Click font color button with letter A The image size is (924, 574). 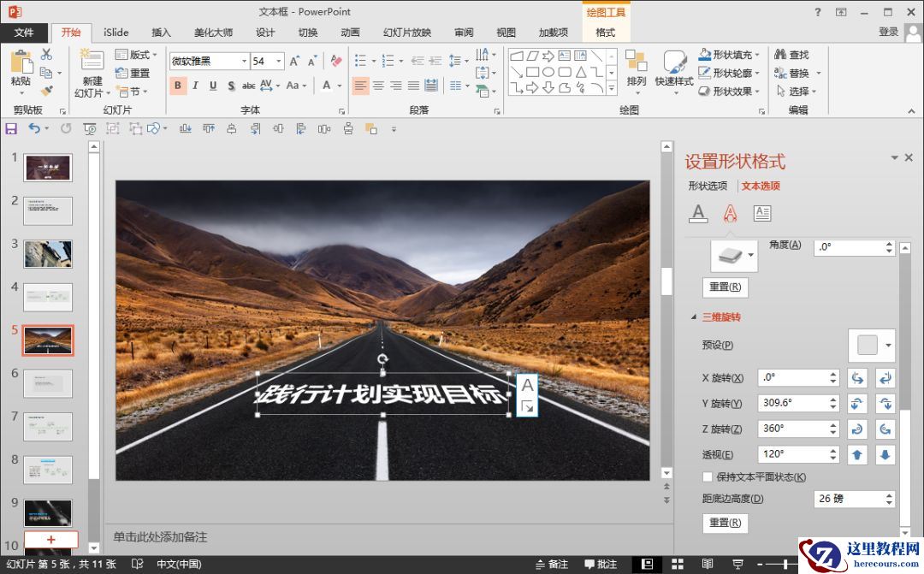click(x=327, y=86)
